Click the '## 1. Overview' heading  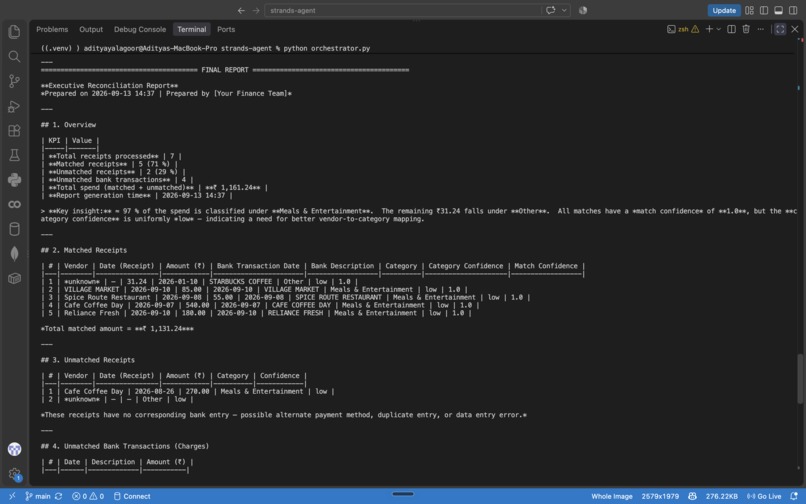(x=68, y=124)
